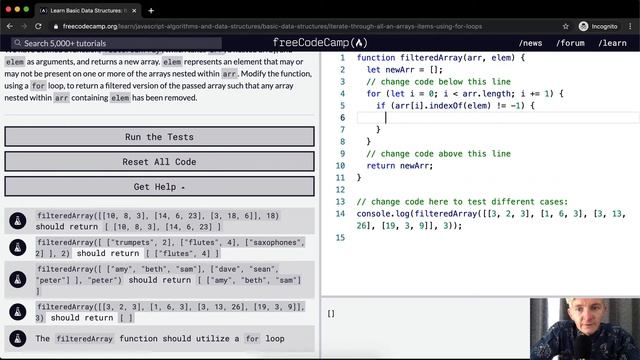
Task: Click the for loop header on line 4
Action: click(x=464, y=93)
